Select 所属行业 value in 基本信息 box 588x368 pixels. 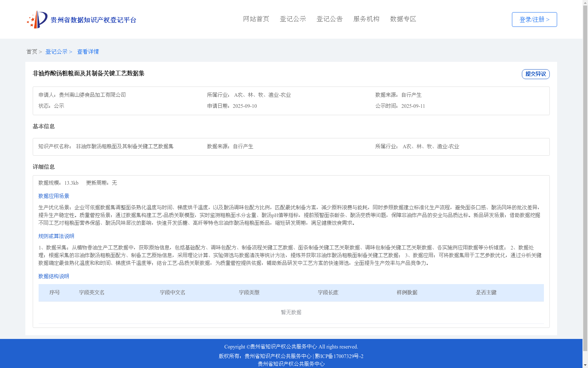click(431, 146)
